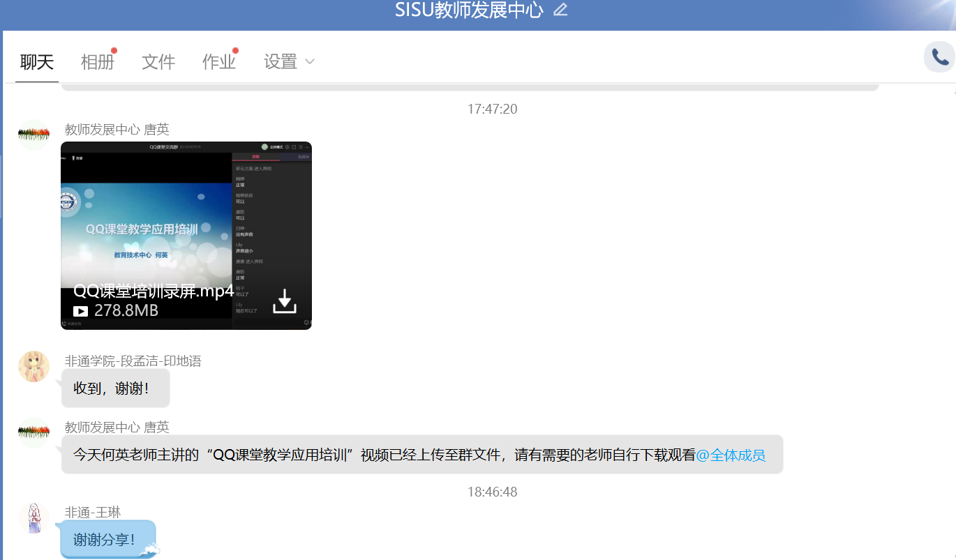This screenshot has width=956, height=560.
Task: Switch to the 聊天 tab
Action: point(37,62)
